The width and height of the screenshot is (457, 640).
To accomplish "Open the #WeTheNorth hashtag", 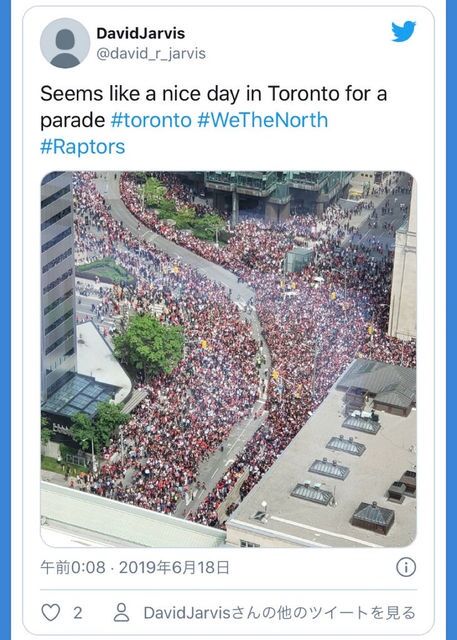I will pos(263,120).
